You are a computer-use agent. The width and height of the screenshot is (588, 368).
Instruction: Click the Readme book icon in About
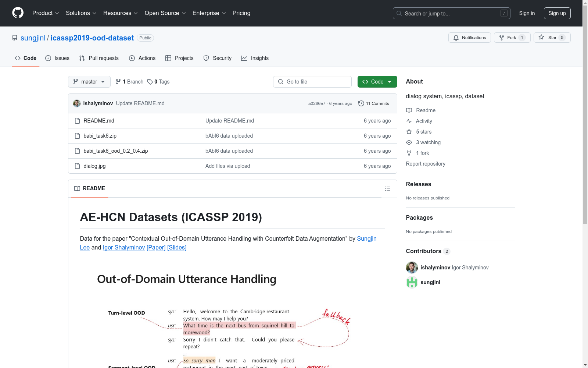coord(409,110)
